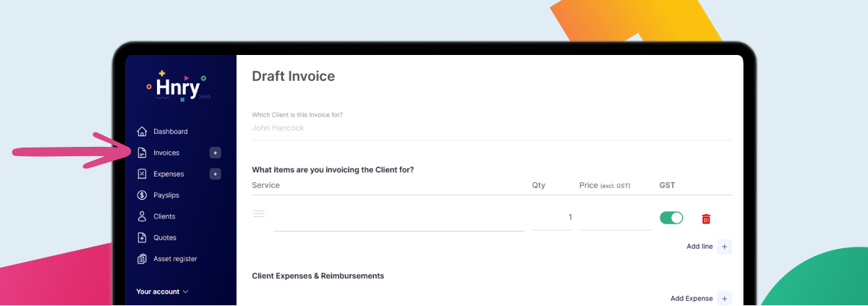Click the plus icon beside Expenses
The height and width of the screenshot is (306, 868).
(x=215, y=174)
